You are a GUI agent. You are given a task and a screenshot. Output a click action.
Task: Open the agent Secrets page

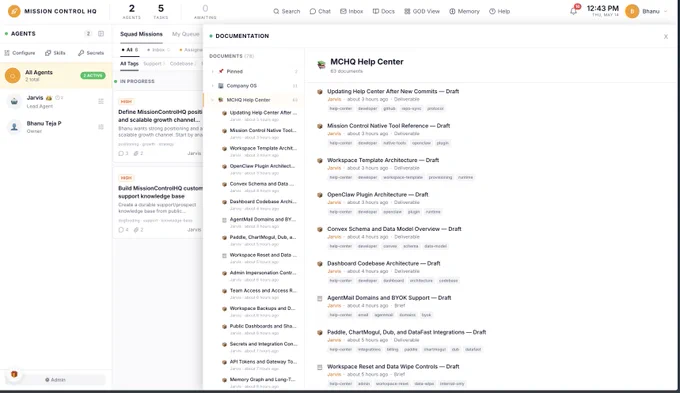click(91, 53)
